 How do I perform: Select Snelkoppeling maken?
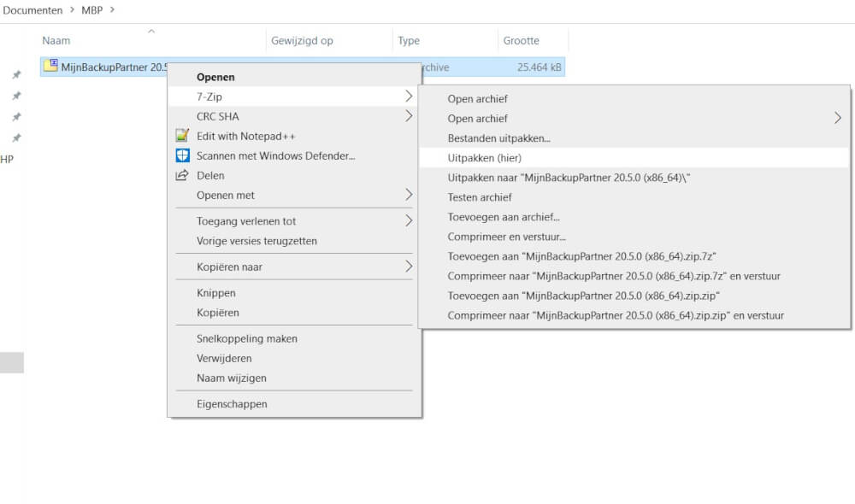point(247,338)
